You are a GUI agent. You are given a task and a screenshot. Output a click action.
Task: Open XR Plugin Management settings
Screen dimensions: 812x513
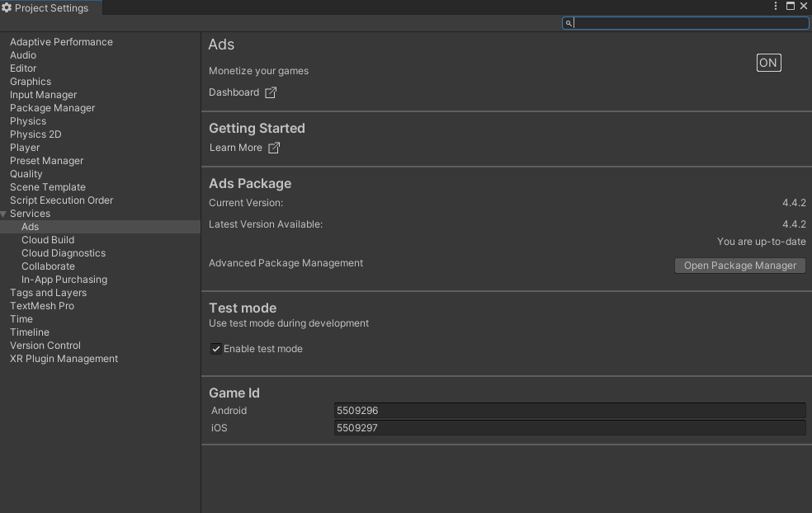click(x=64, y=359)
